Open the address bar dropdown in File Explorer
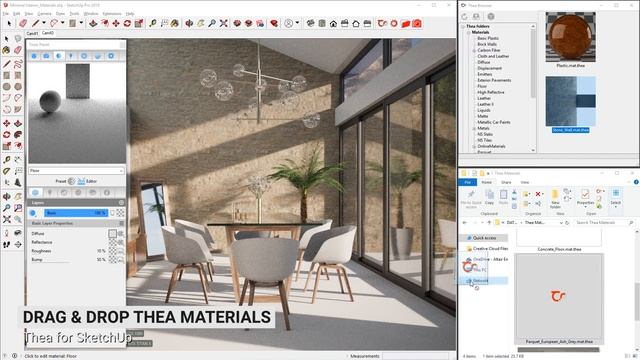 561,223
